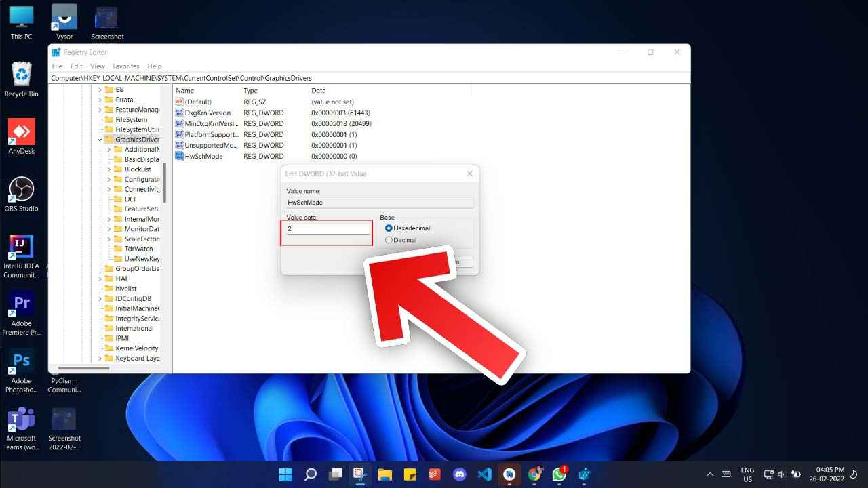This screenshot has width=868, height=488.
Task: Open the IntelliJ IDEA desktop shortcut
Action: 22,256
